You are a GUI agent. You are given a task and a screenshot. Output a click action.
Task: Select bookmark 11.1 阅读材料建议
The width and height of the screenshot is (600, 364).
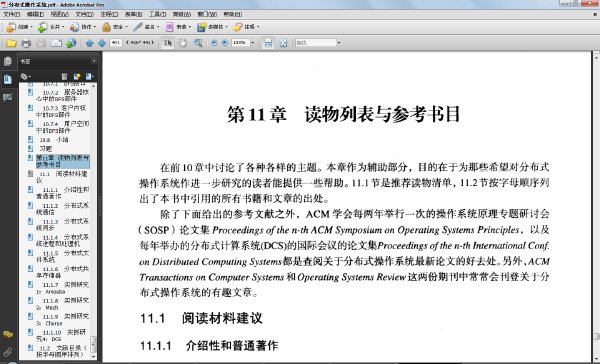[x=62, y=177]
